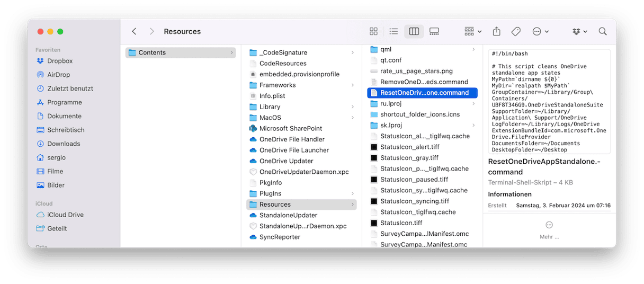This screenshot has height=284, width=644.
Task: Open the Dropbox toolbar dropdown
Action: tap(580, 32)
